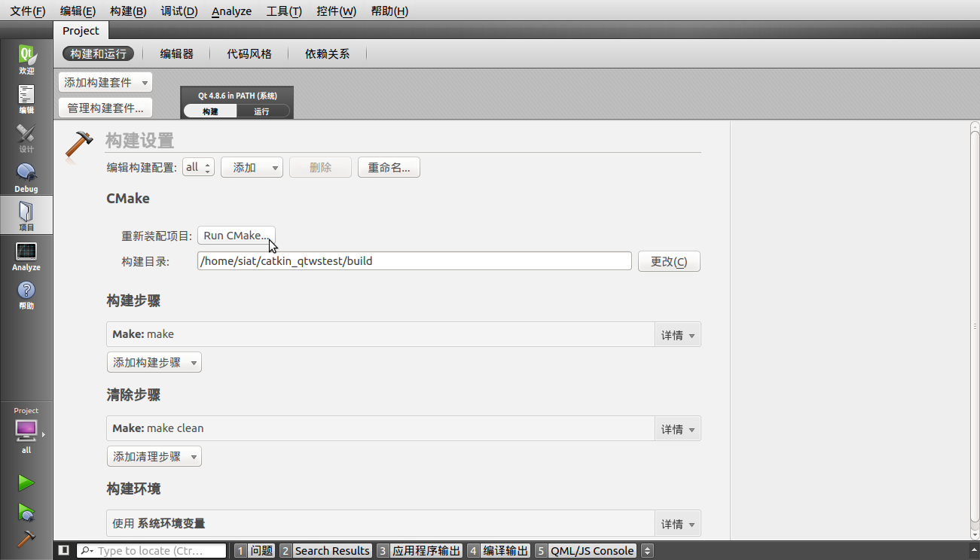Open the 工具(T) menu
The height and width of the screenshot is (560, 980).
pos(284,11)
